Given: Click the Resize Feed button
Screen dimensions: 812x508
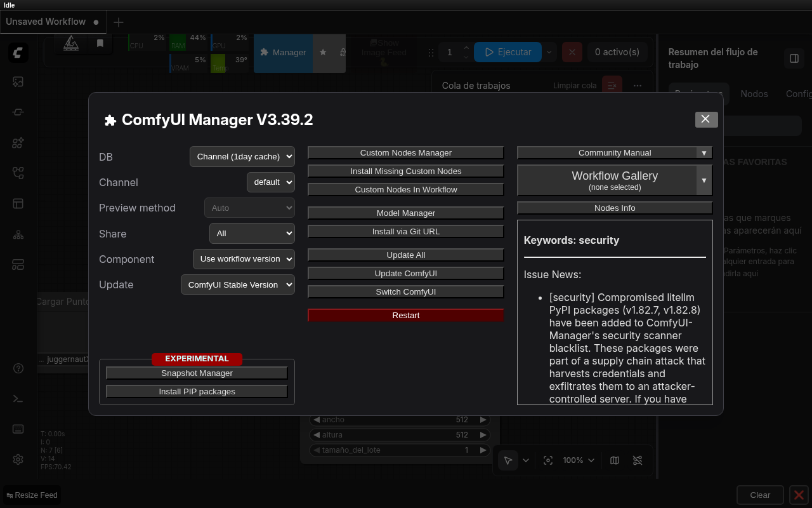Looking at the screenshot, I should pyautogui.click(x=32, y=495).
